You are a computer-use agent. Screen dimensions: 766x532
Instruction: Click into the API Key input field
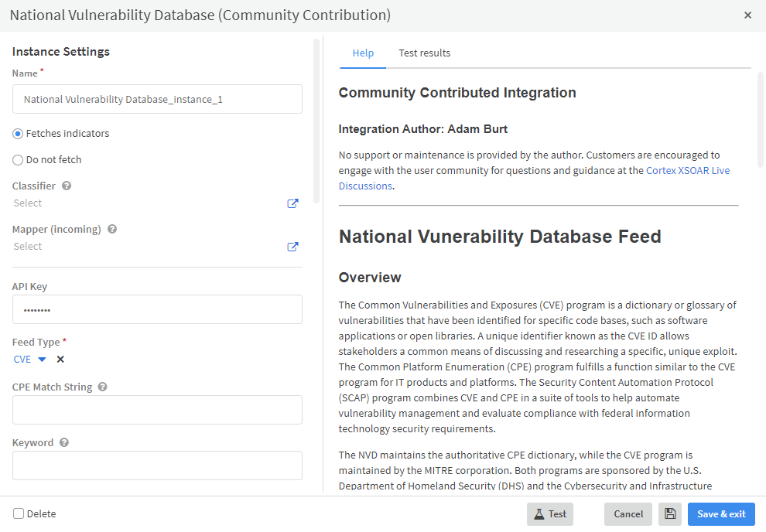pyautogui.click(x=157, y=309)
